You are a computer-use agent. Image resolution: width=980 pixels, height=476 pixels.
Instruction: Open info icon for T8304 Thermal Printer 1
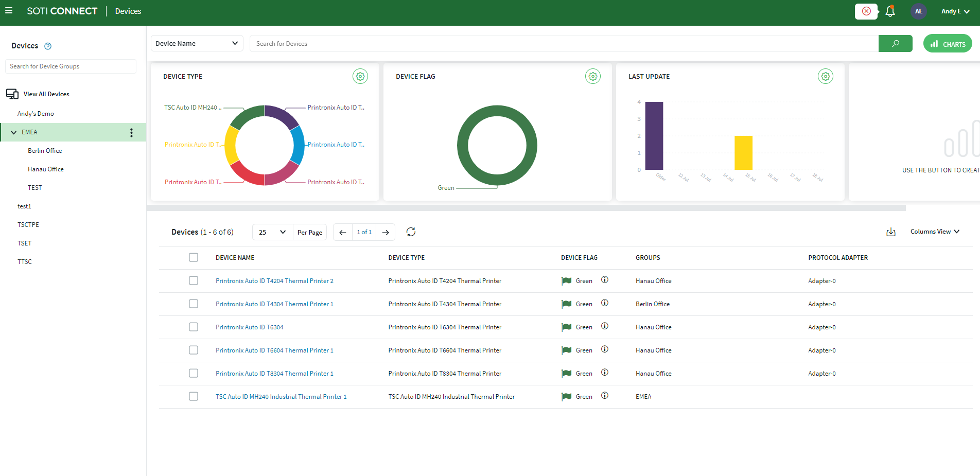605,373
